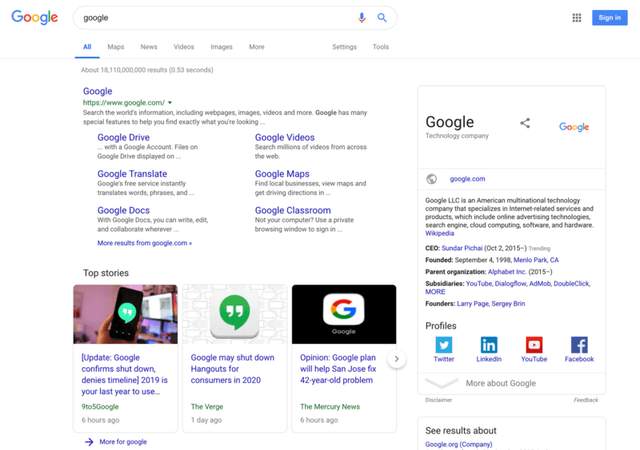Open the Google Translate sitelink

132,174
